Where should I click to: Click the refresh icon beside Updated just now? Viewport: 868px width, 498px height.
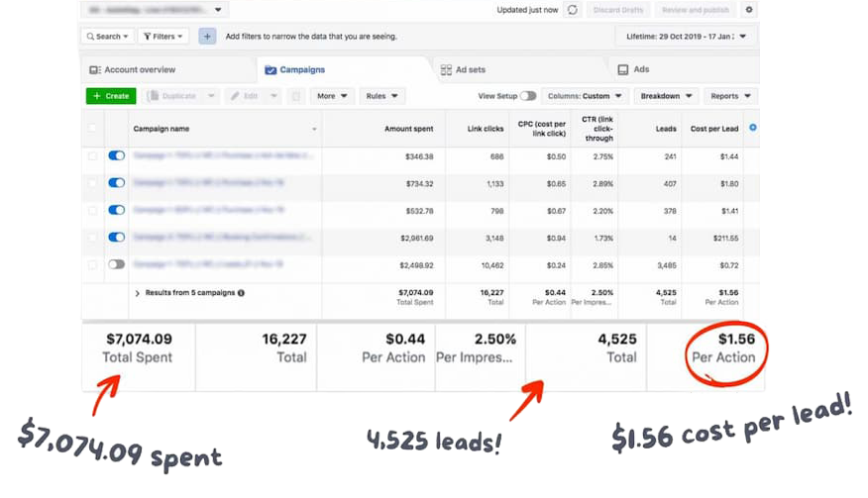[573, 10]
